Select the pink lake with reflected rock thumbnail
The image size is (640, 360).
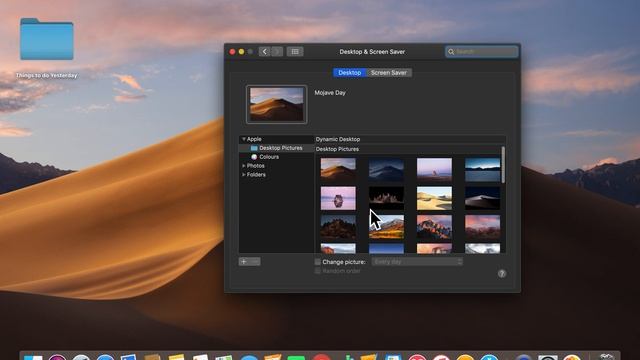click(x=338, y=198)
